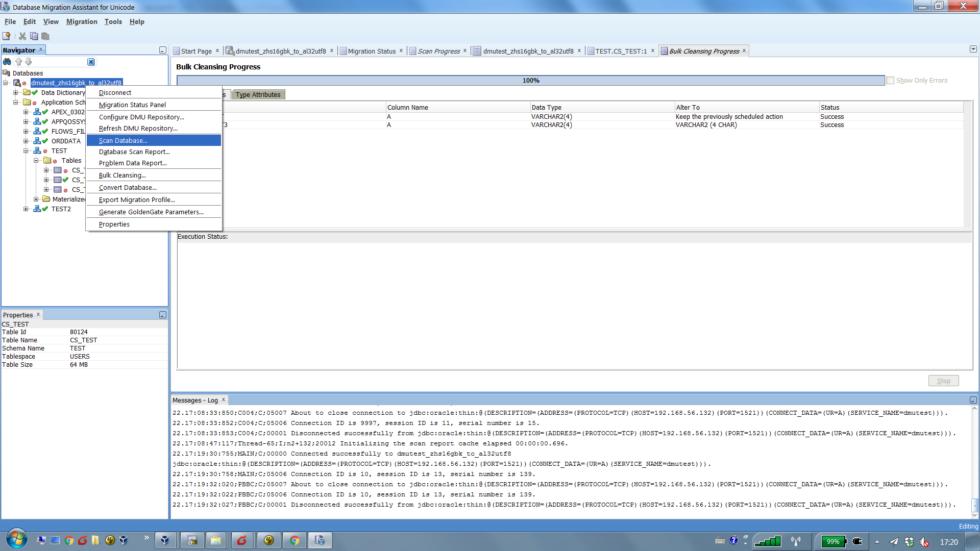Screen dimensions: 980x551
Task: Click the Copy toolbar icon
Action: click(34, 36)
